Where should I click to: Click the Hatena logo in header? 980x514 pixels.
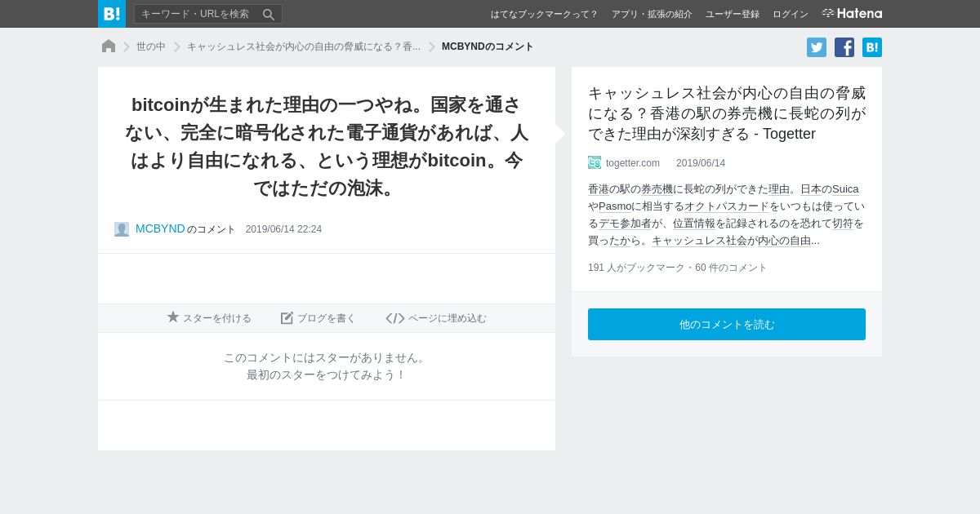(852, 13)
